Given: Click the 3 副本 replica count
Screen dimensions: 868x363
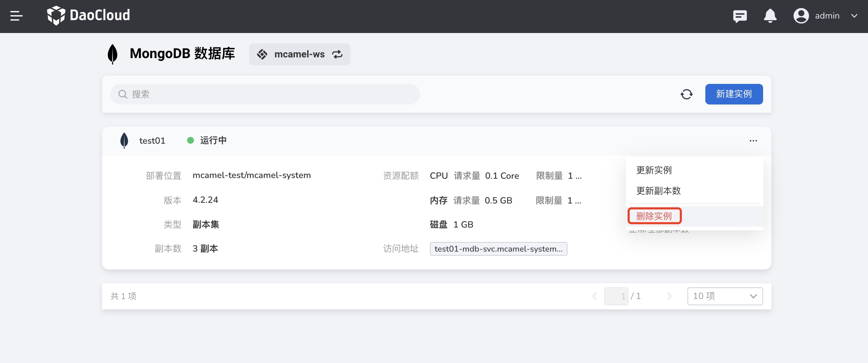Looking at the screenshot, I should pos(205,249).
